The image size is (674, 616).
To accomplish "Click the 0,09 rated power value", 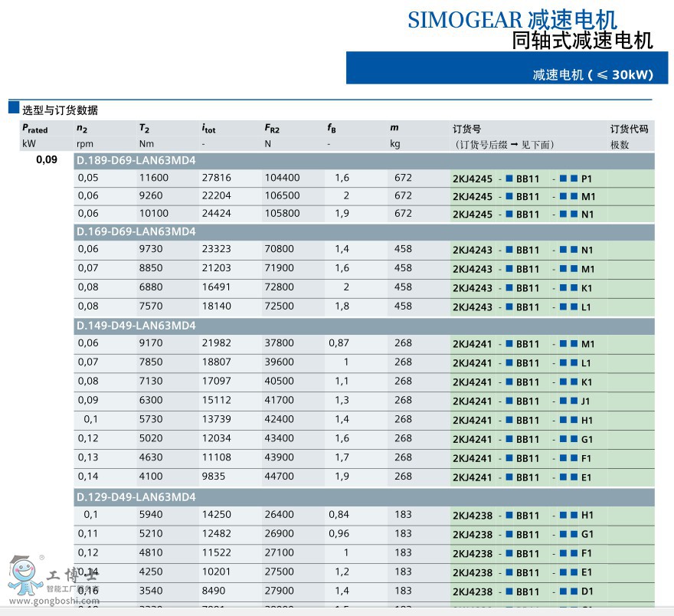I will coord(46,160).
